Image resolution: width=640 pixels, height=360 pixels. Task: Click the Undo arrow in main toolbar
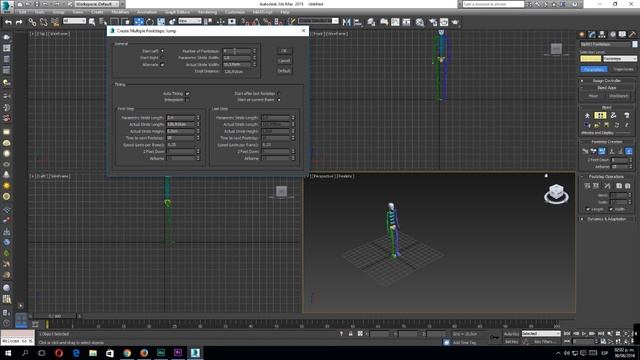point(8,22)
